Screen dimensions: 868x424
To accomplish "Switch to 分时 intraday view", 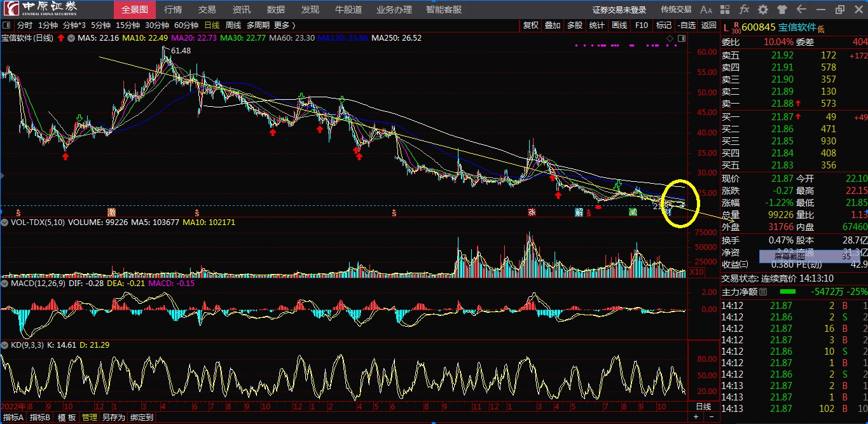I will pyautogui.click(x=24, y=25).
